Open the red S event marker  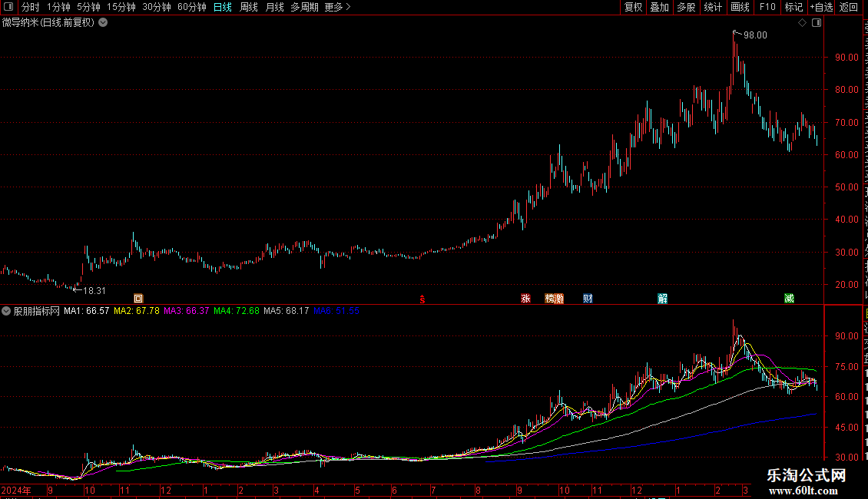[422, 299]
